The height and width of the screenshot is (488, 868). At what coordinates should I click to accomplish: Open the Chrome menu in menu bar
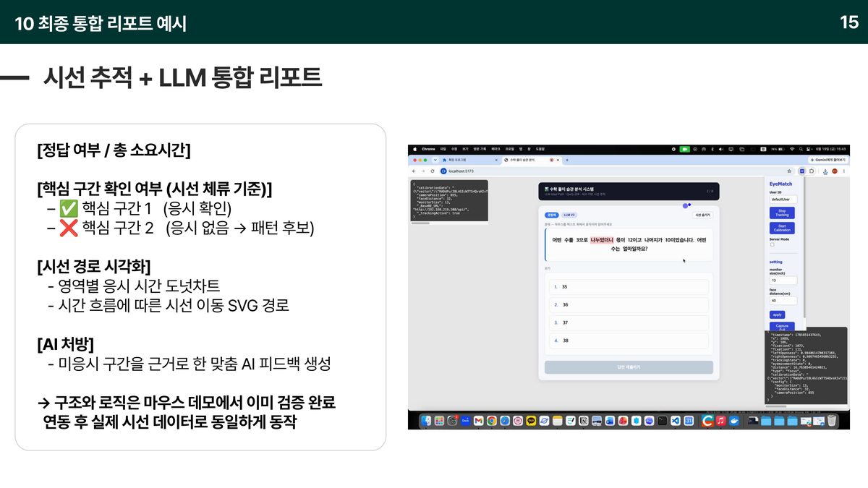[x=428, y=149]
